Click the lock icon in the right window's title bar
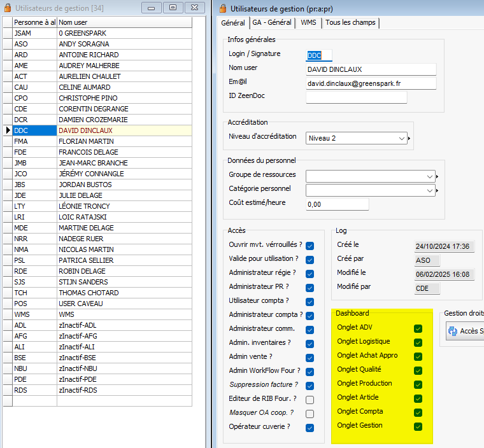484x448 pixels. click(222, 8)
